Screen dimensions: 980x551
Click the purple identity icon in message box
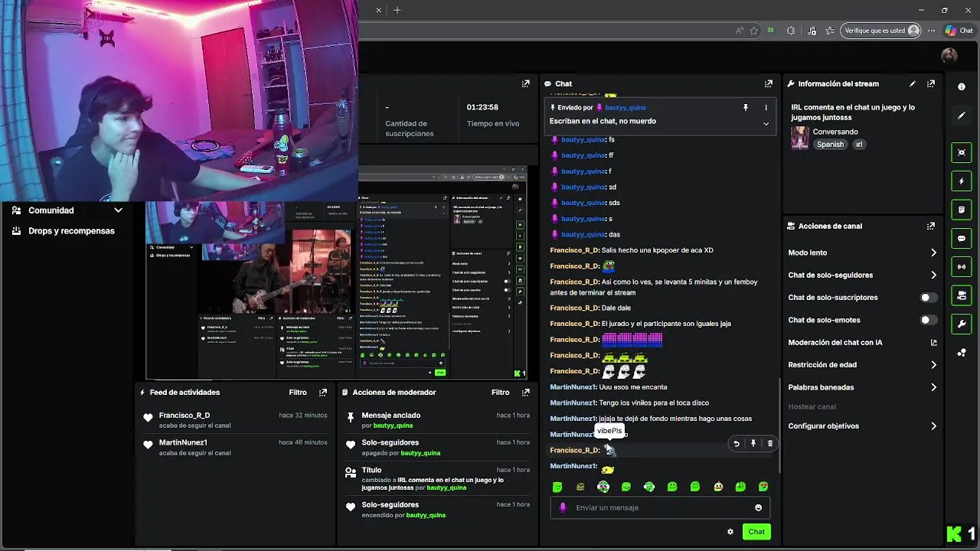[x=563, y=507]
